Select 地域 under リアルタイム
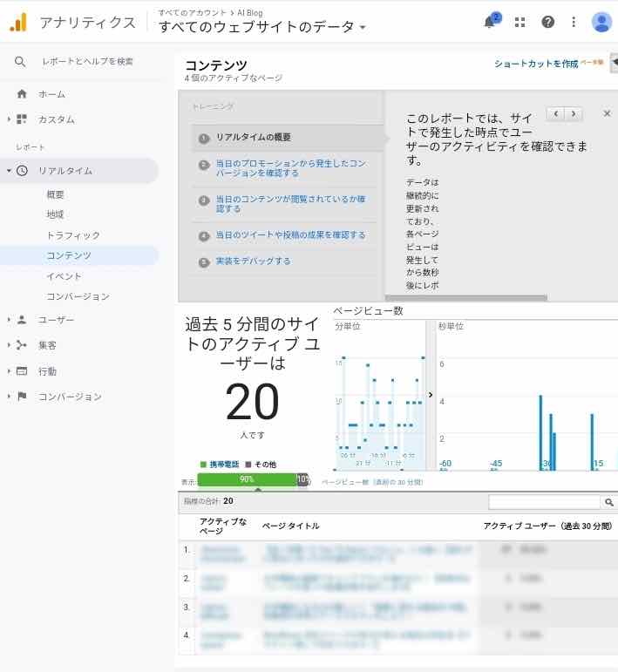Screen dimensions: 618x672 point(55,214)
